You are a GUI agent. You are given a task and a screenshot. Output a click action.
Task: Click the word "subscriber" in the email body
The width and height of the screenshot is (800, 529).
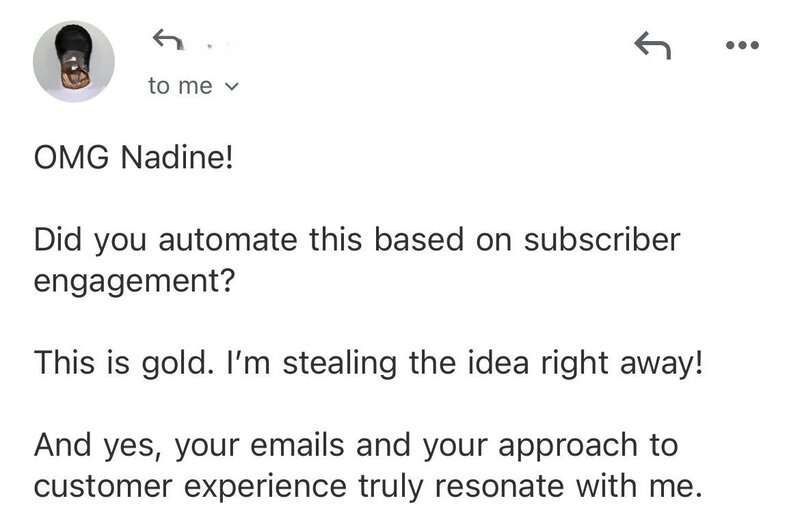[x=604, y=241]
